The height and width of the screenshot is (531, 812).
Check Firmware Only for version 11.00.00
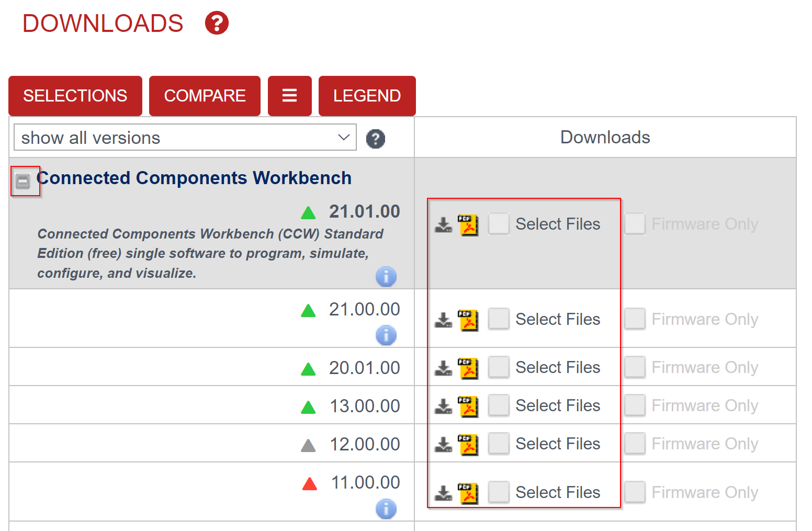click(x=635, y=492)
